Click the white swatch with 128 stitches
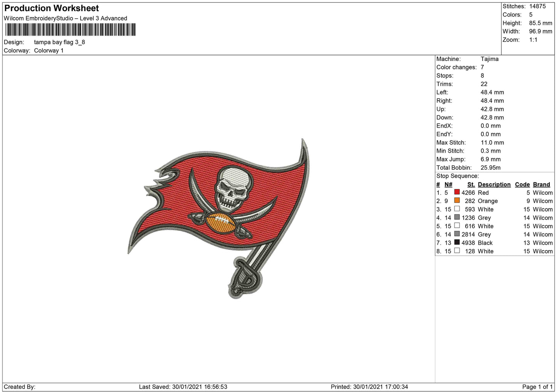Image resolution: width=557 pixels, height=392 pixels. tap(457, 251)
